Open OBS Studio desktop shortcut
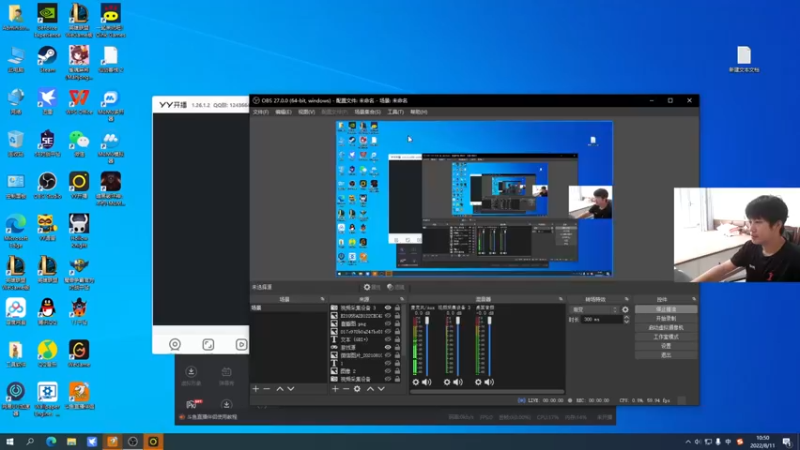 pyautogui.click(x=47, y=186)
